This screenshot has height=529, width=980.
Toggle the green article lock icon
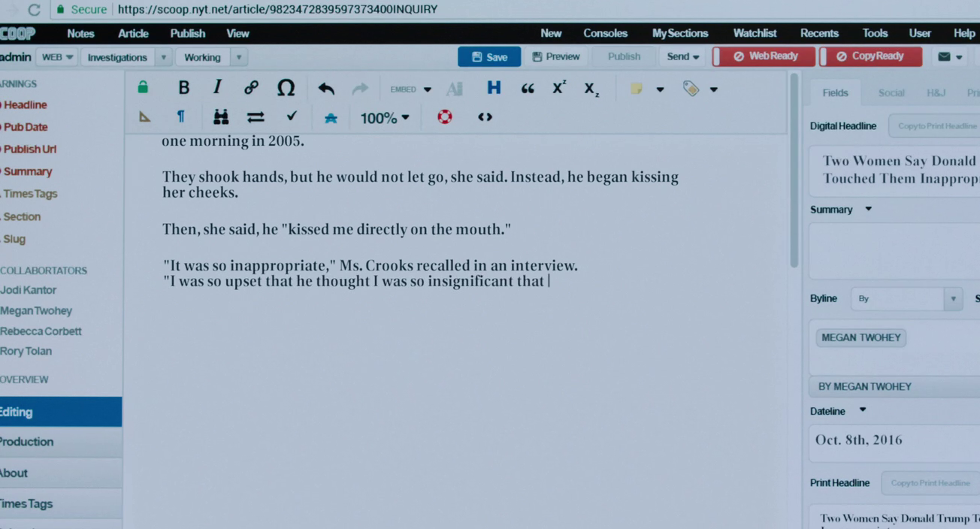143,88
